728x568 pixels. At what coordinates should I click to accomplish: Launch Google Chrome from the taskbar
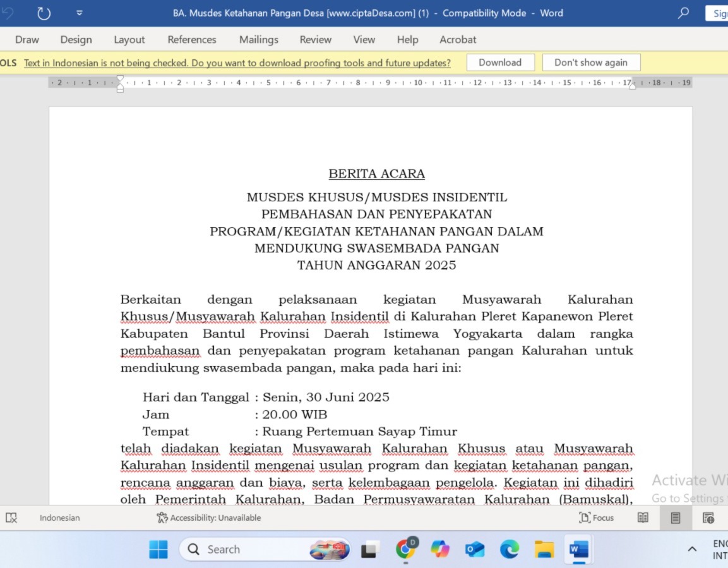(x=406, y=550)
